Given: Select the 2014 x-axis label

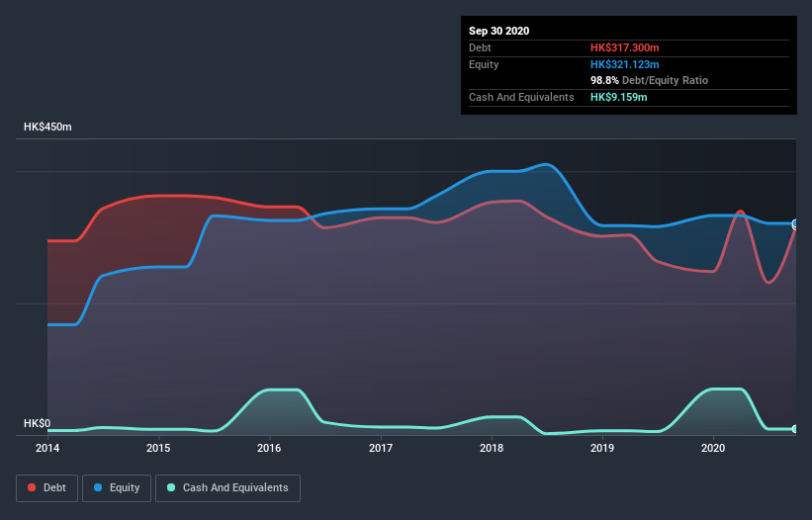Looking at the screenshot, I should pyautogui.click(x=47, y=448).
